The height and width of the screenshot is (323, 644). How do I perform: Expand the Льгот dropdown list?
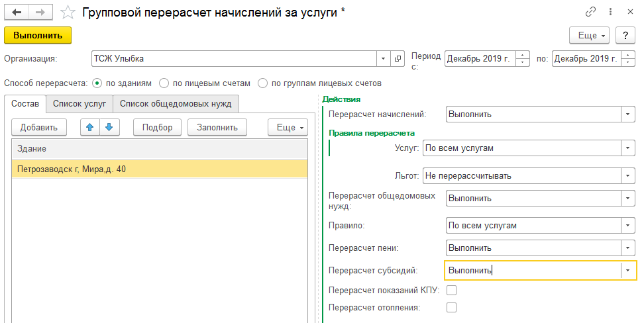point(627,176)
